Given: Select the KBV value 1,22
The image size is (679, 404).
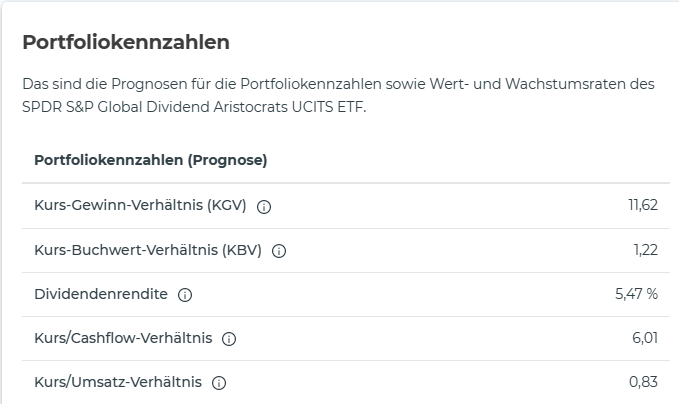Looking at the screenshot, I should tap(645, 250).
